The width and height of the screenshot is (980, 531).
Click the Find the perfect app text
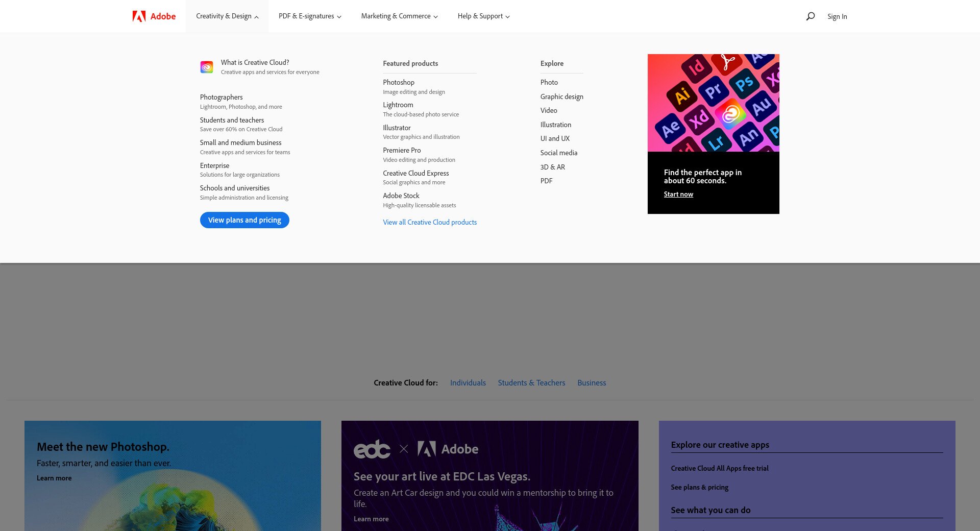pyautogui.click(x=703, y=176)
